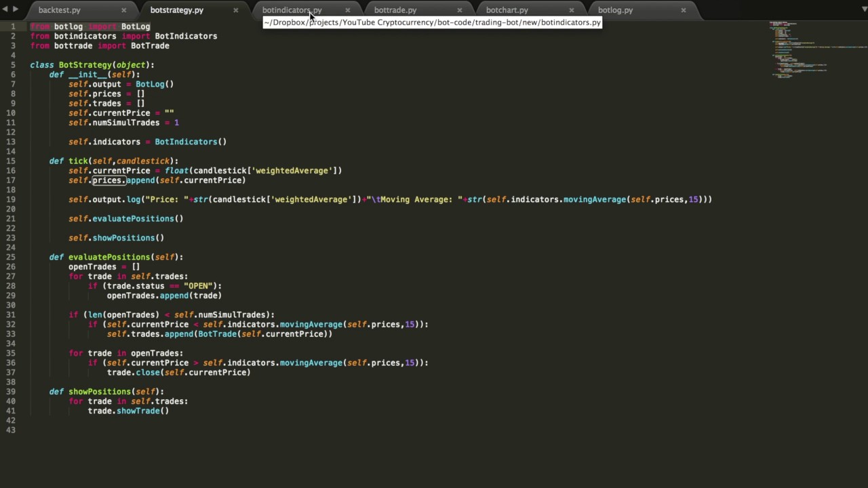Screen dimensions: 868x488
Task: Close the botchart.py tab
Action: tap(571, 10)
